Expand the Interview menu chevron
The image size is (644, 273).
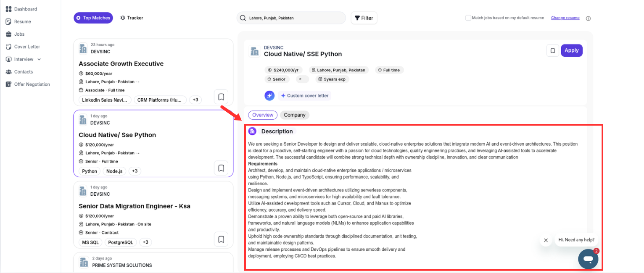[39, 59]
